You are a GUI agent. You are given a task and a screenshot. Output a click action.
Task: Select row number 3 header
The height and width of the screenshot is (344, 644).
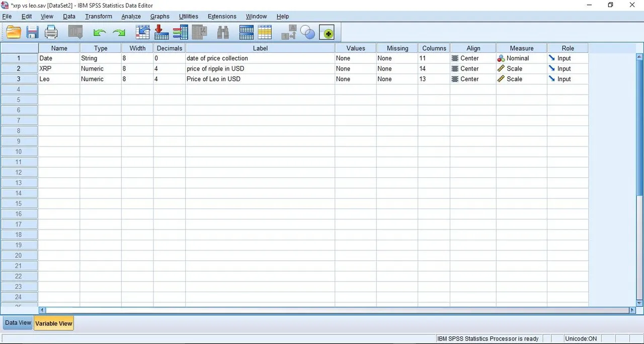19,79
